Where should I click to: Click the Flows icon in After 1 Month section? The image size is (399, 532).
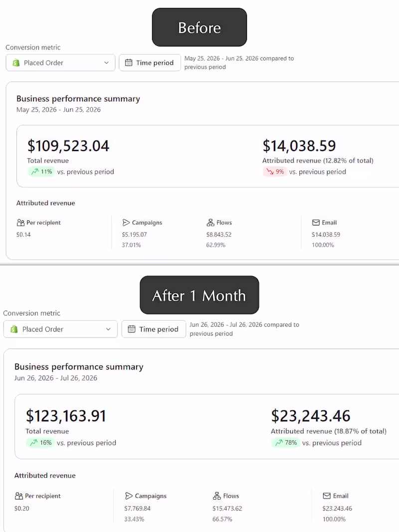217,496
